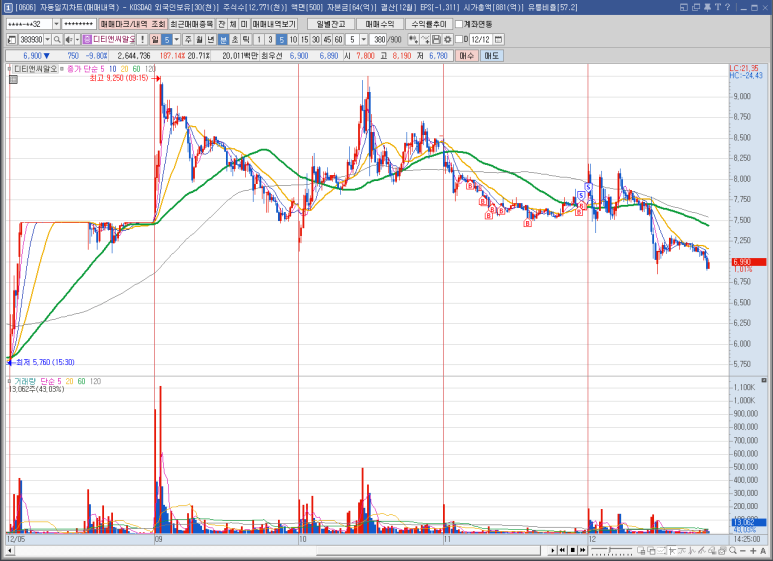Toggle the D checkbox next to date field
The height and width of the screenshot is (561, 773).
click(459, 39)
